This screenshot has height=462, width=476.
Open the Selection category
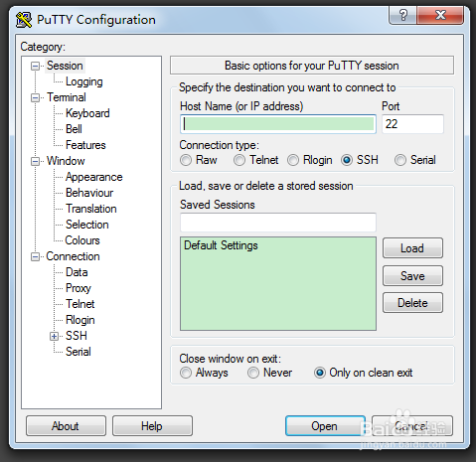[87, 225]
